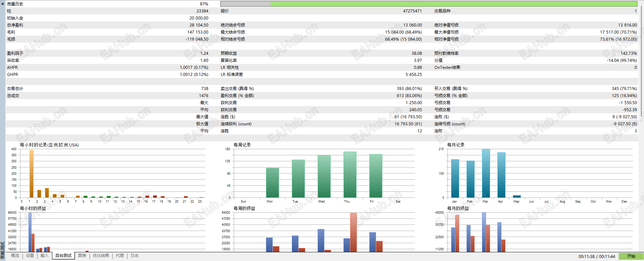Click the 每周的损益 chart title

click(x=244, y=208)
